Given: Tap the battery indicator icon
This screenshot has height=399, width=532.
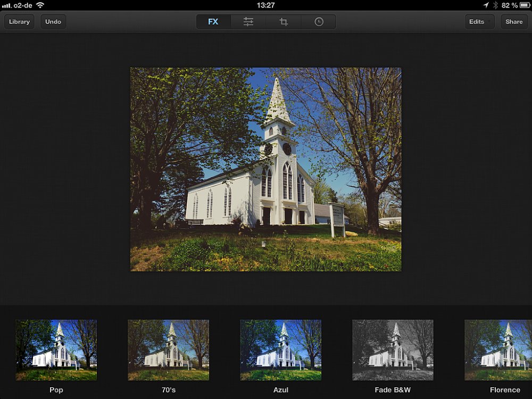Looking at the screenshot, I should (x=526, y=5).
